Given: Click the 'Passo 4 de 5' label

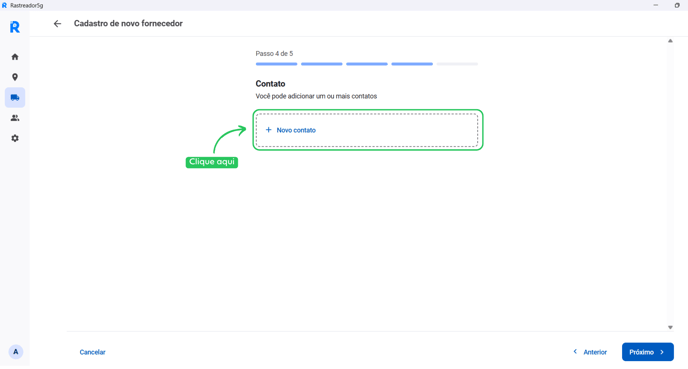Looking at the screenshot, I should coord(274,54).
